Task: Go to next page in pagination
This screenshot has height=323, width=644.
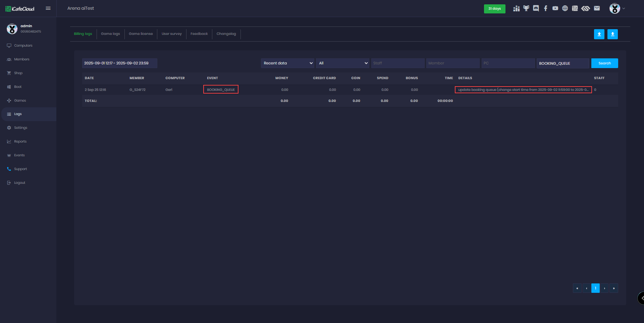Action: (604, 288)
